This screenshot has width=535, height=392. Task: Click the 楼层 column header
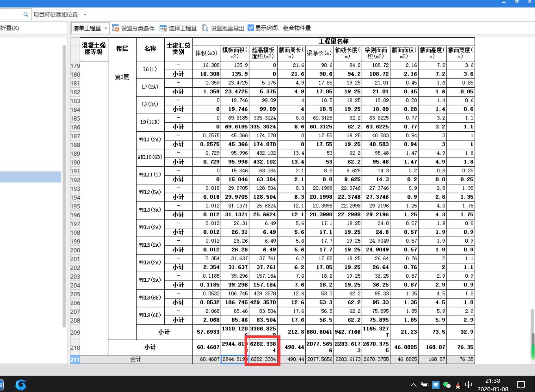[x=122, y=49]
